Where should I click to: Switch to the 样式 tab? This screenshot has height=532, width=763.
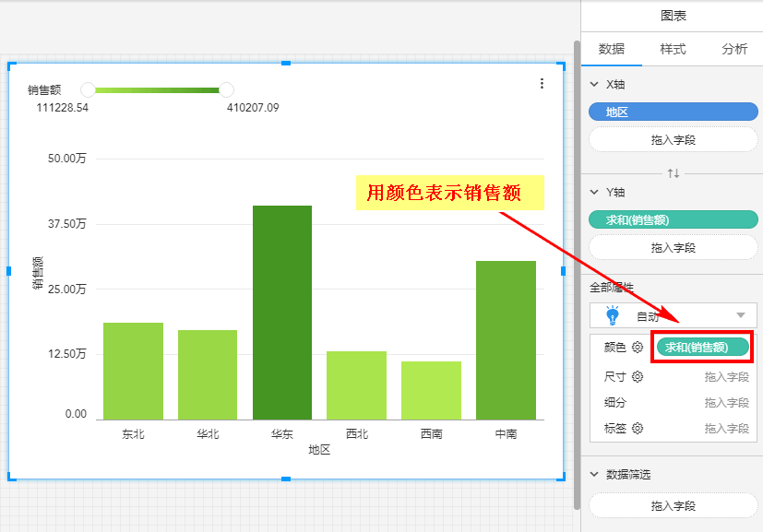(x=673, y=49)
